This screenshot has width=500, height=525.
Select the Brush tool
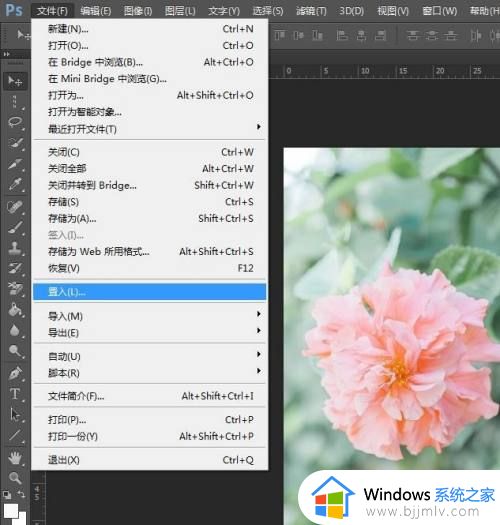point(15,227)
